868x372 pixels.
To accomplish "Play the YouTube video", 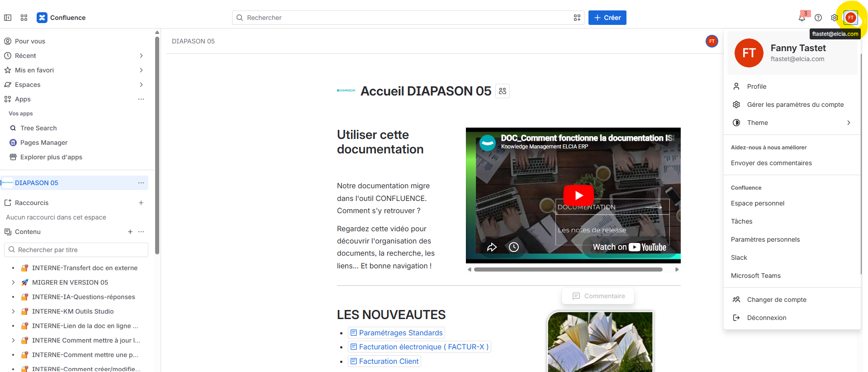I will tap(579, 196).
